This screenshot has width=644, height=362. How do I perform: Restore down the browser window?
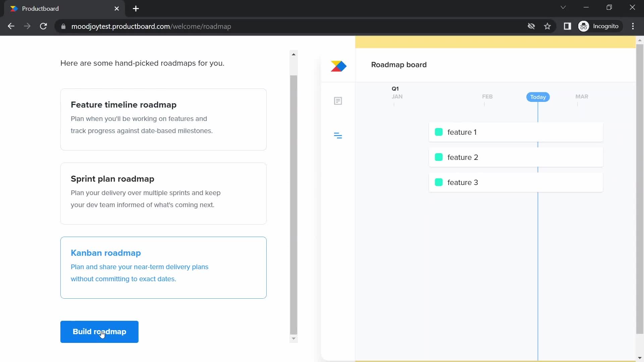click(609, 7)
